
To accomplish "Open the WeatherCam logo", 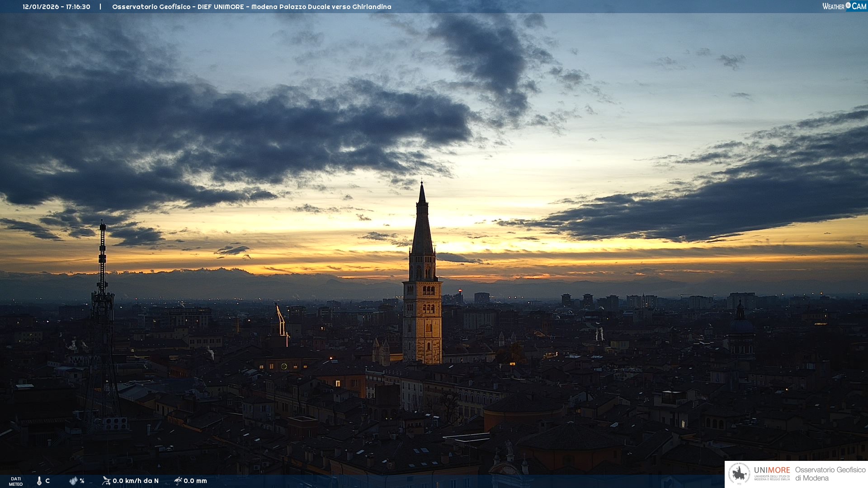I will tap(844, 6).
